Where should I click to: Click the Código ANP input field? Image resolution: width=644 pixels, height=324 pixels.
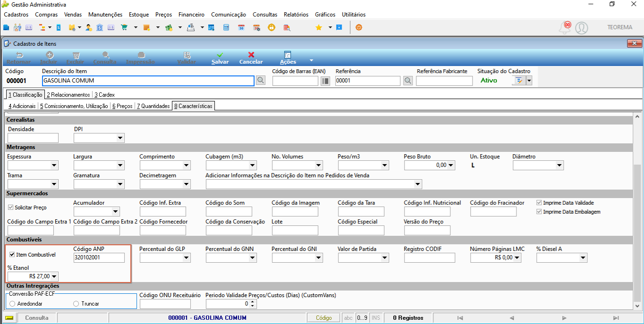[x=99, y=258]
